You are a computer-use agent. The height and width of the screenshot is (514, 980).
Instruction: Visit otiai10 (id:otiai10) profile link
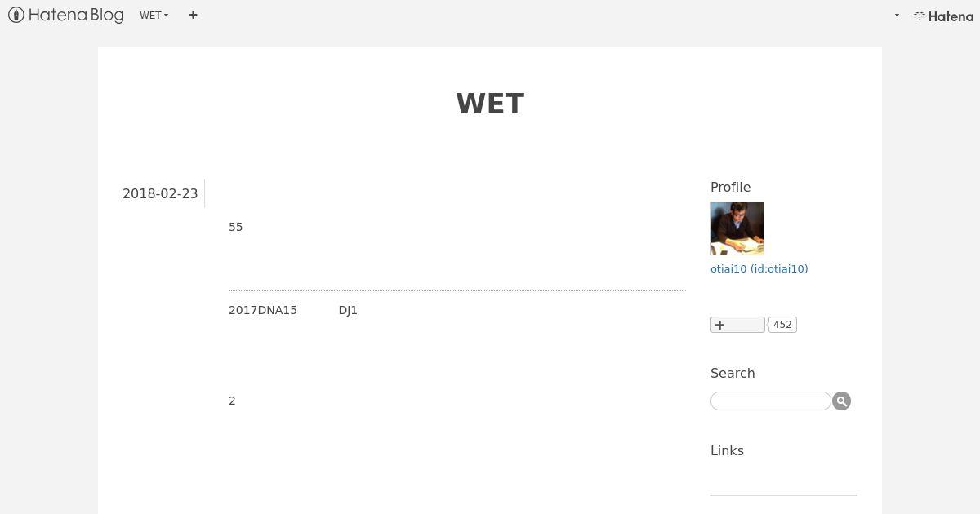point(759,268)
